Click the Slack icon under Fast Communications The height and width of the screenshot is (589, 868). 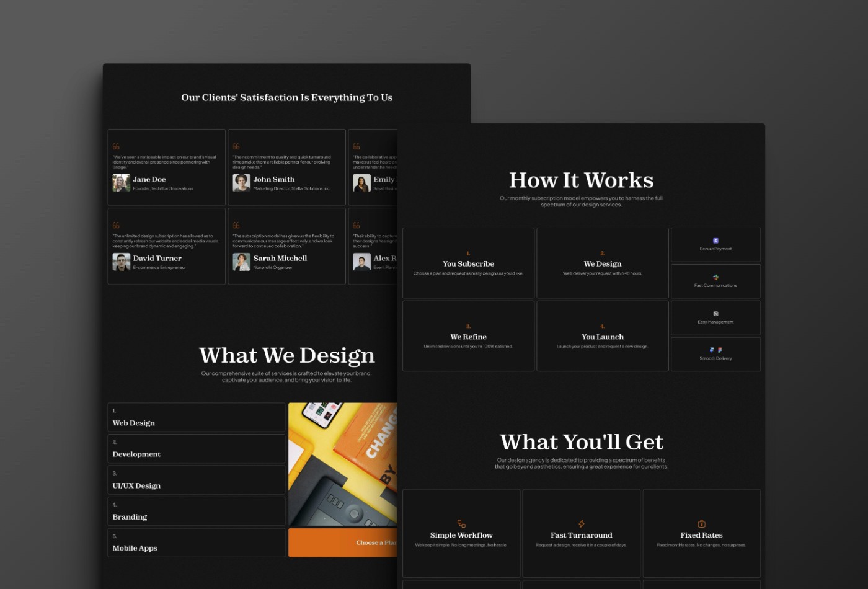pos(715,277)
